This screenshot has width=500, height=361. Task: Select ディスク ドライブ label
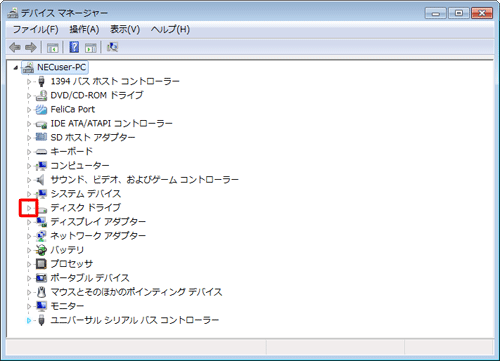tap(86, 208)
